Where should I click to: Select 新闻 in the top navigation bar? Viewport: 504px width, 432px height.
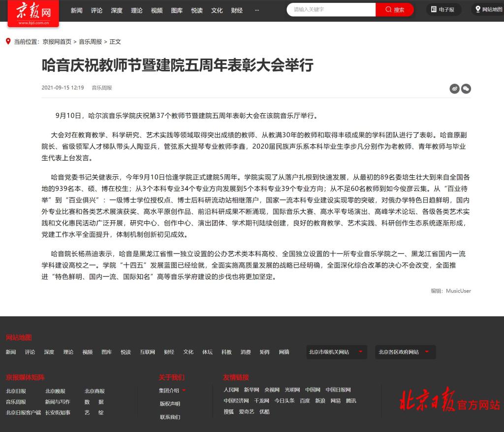(76, 10)
